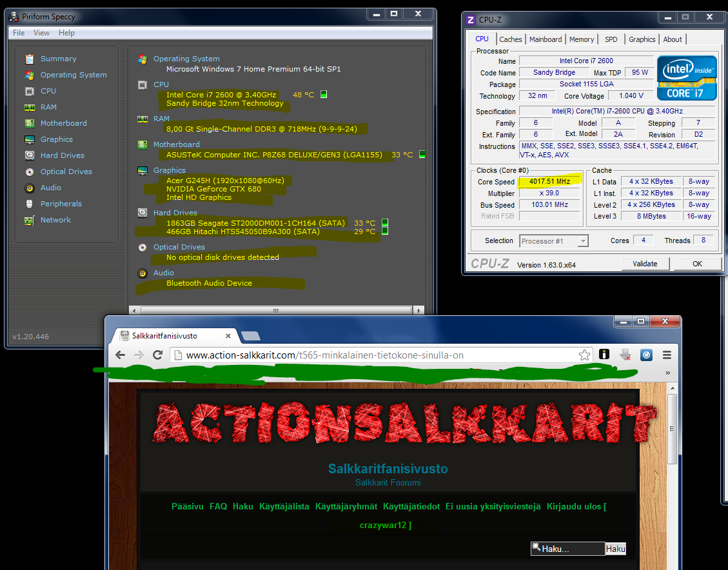Click the Hitachi drive temperature indicator in Speccy

[x=385, y=231]
